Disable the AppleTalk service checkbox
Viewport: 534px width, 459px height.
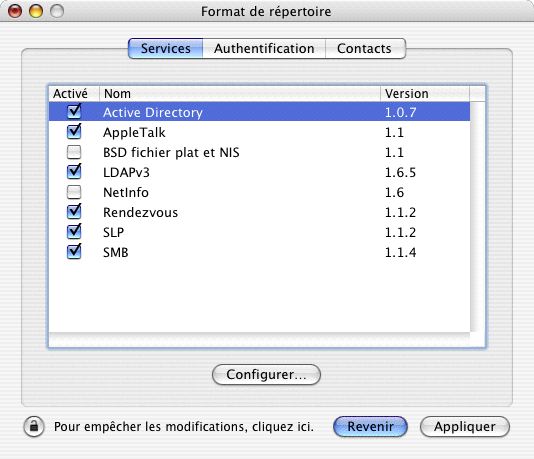(74, 131)
